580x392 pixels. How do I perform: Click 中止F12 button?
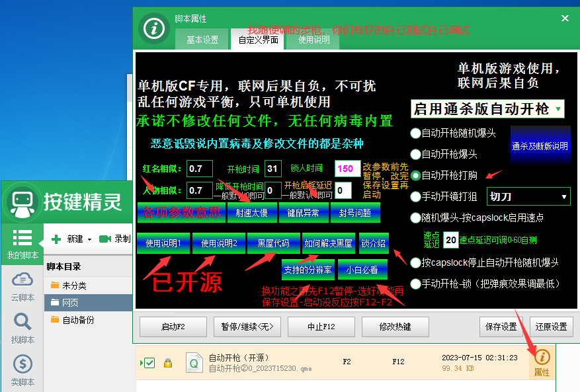[x=321, y=327]
